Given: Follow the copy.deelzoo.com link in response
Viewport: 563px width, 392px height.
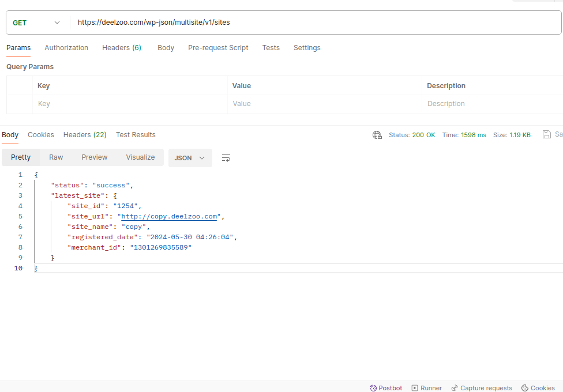Looking at the screenshot, I should click(x=169, y=217).
